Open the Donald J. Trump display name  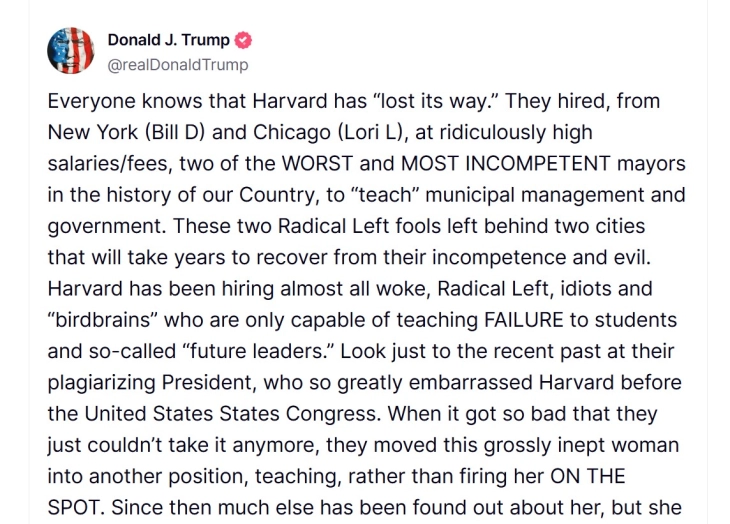[168, 41]
